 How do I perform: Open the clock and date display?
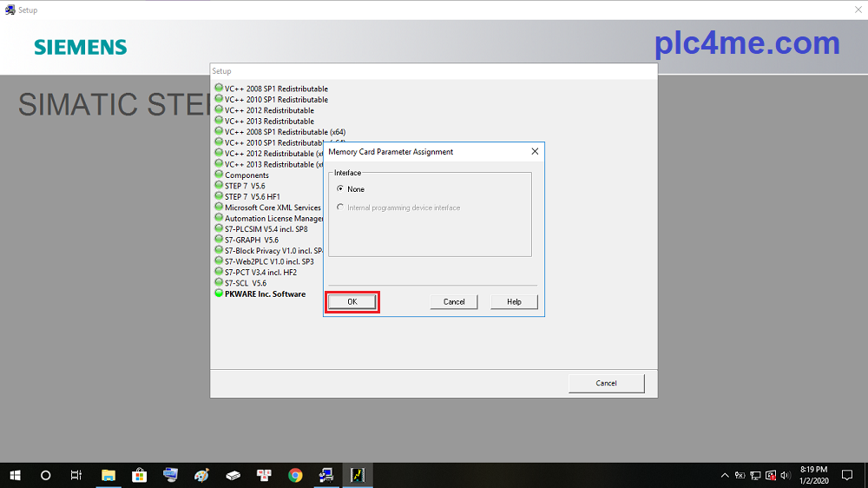pos(813,475)
